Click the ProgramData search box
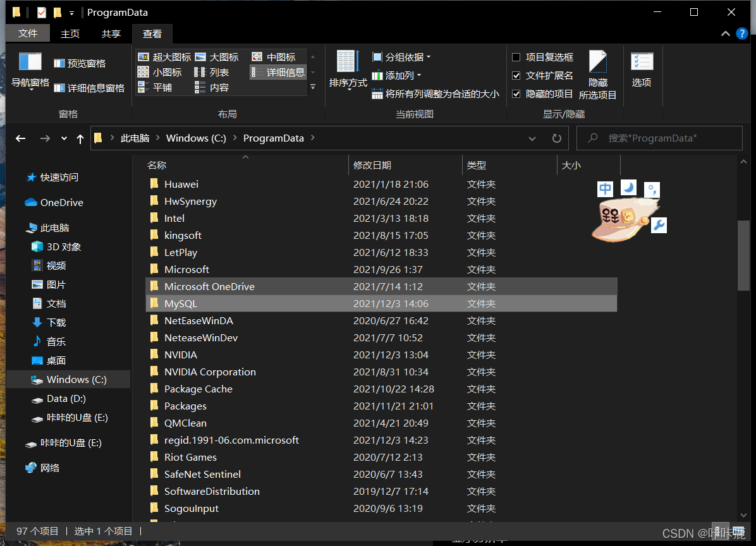The height and width of the screenshot is (546, 756). 659,138
